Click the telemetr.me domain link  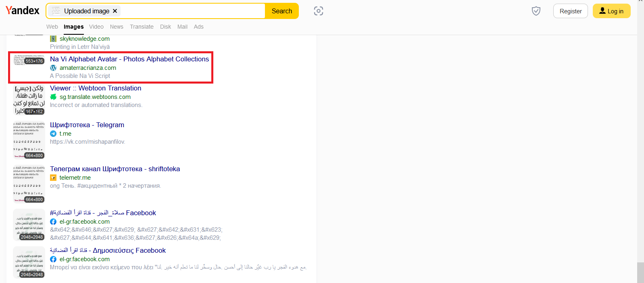click(x=75, y=178)
